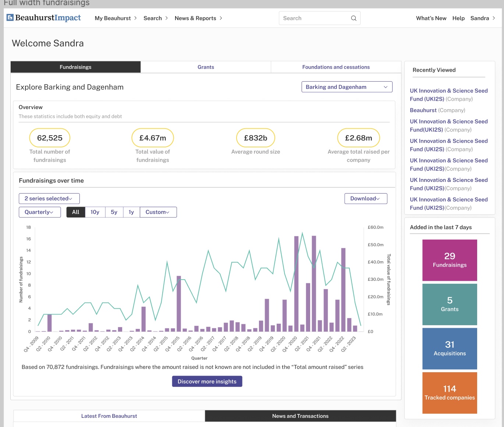Screen dimensions: 504x427
Task: Click into the top search field
Action: pyautogui.click(x=319, y=18)
